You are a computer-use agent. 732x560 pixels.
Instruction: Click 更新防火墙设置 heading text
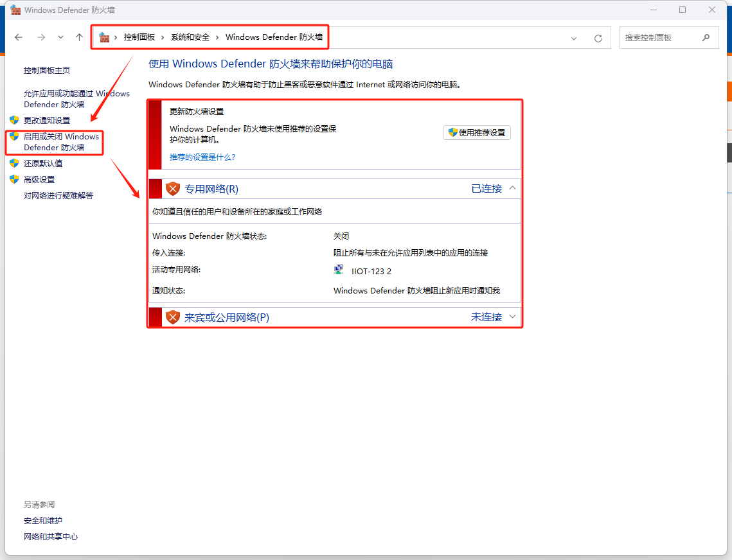pyautogui.click(x=197, y=112)
